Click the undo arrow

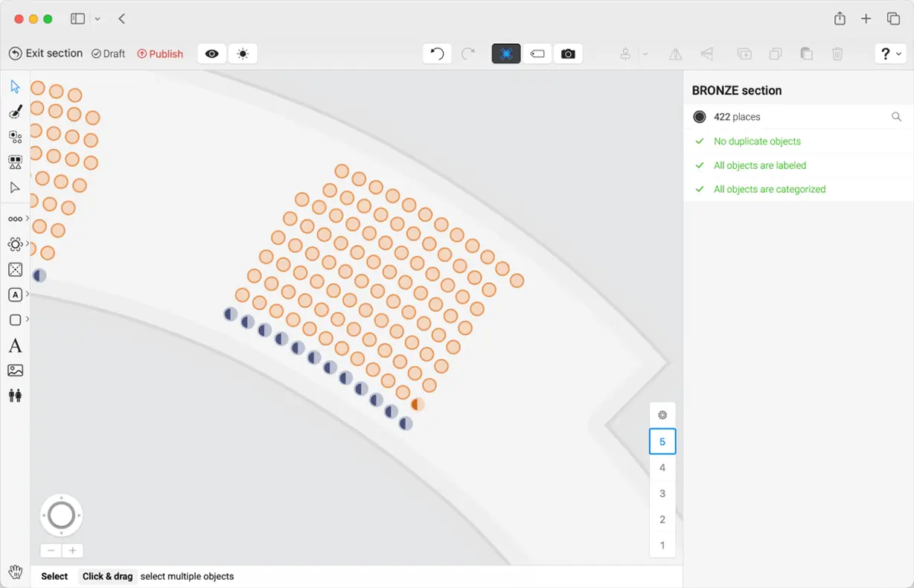437,54
